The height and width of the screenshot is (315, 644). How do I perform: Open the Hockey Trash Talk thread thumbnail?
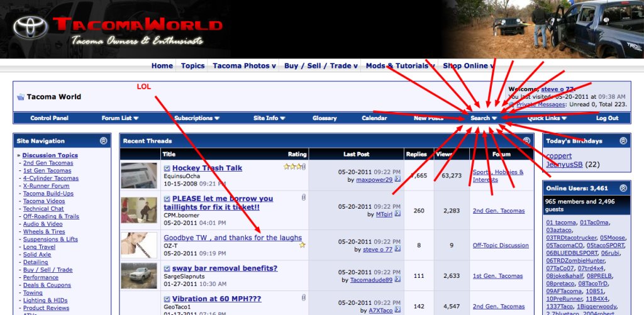(139, 175)
